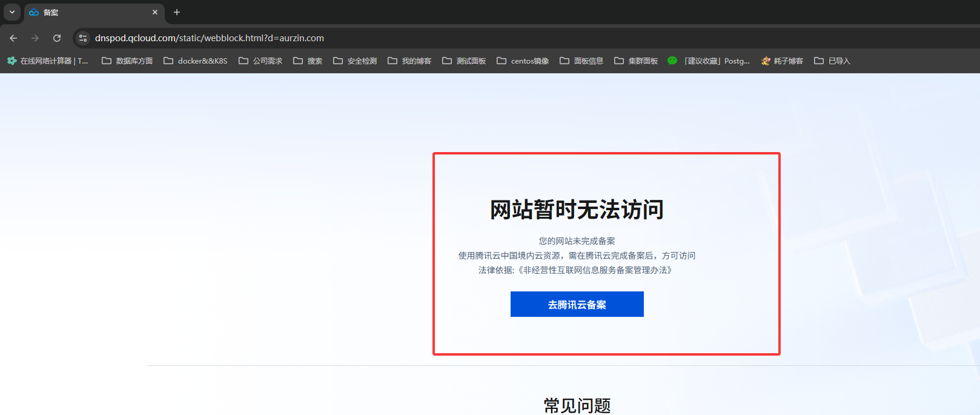Open 耗子博客 bookmark
The width and height of the screenshot is (980, 415).
[782, 61]
